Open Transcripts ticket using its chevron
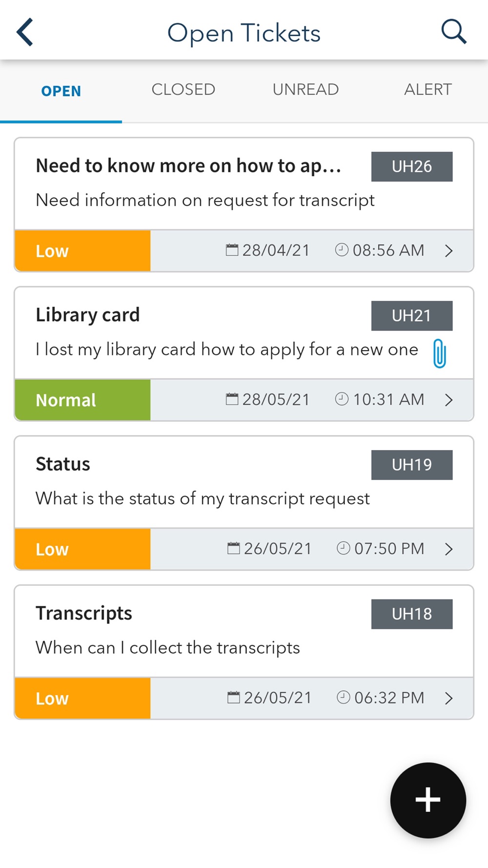 pyautogui.click(x=449, y=698)
